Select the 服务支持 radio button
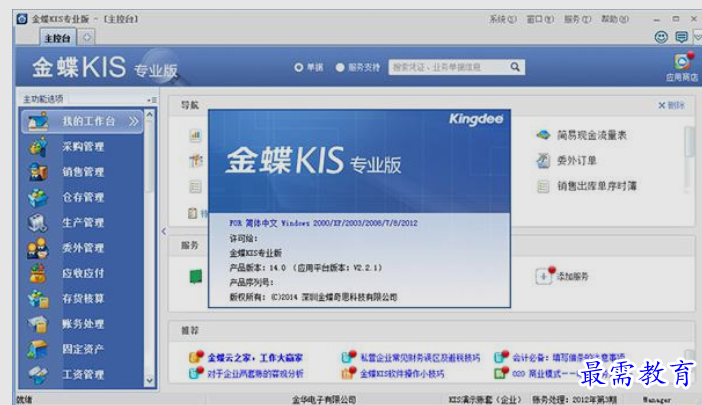Viewport: 702px width, 405px height. 340,68
